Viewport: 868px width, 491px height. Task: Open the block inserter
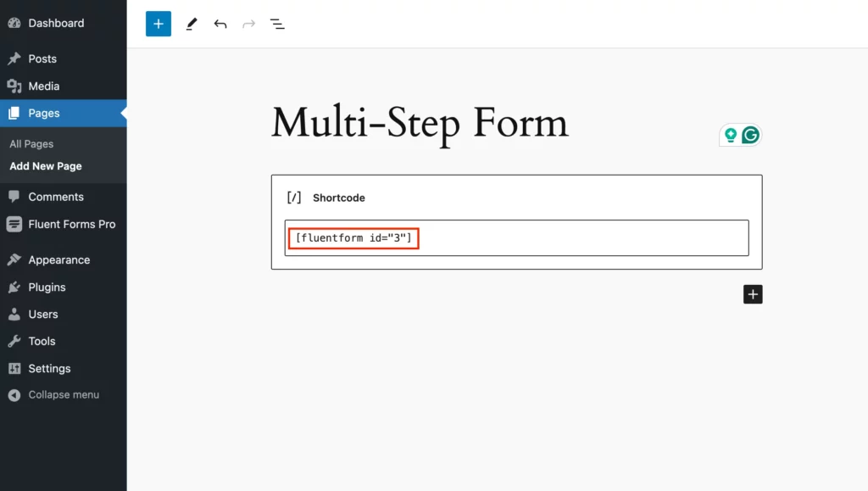pos(158,23)
